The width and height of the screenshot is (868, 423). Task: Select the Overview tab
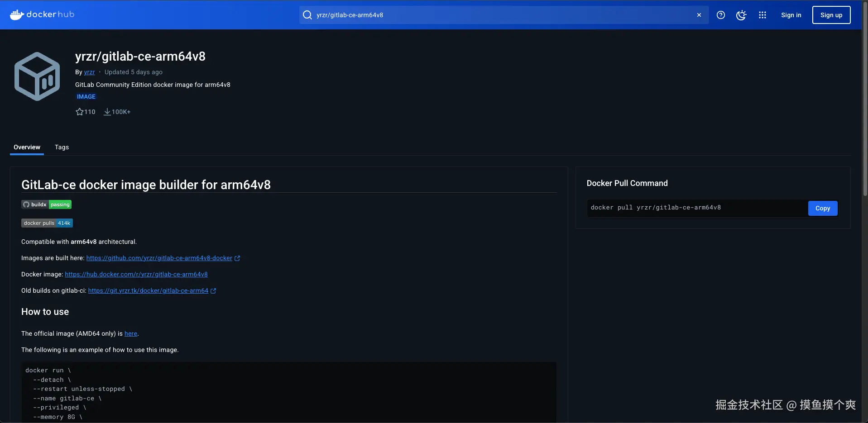(27, 147)
